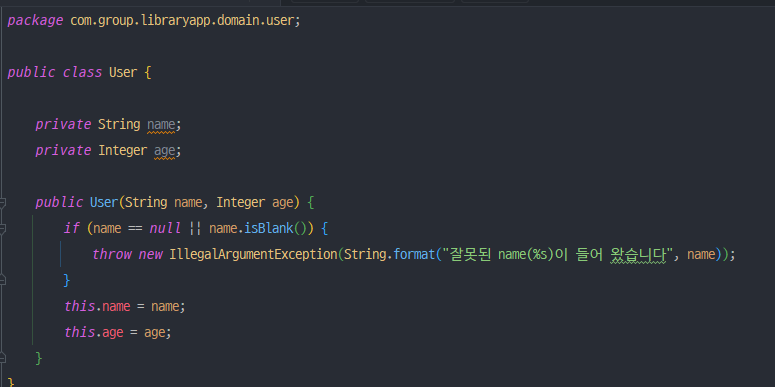Click the 'class' keyword

click(82, 72)
